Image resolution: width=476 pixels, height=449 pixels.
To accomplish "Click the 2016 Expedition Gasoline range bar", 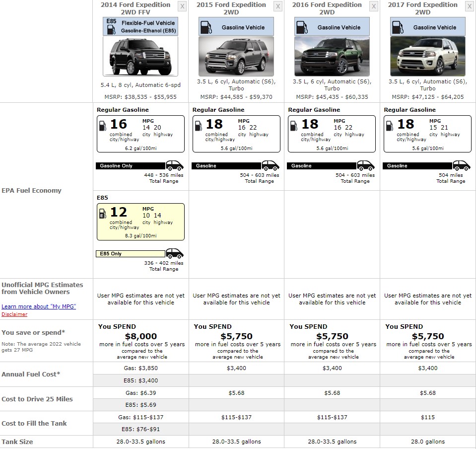I will coord(322,166).
